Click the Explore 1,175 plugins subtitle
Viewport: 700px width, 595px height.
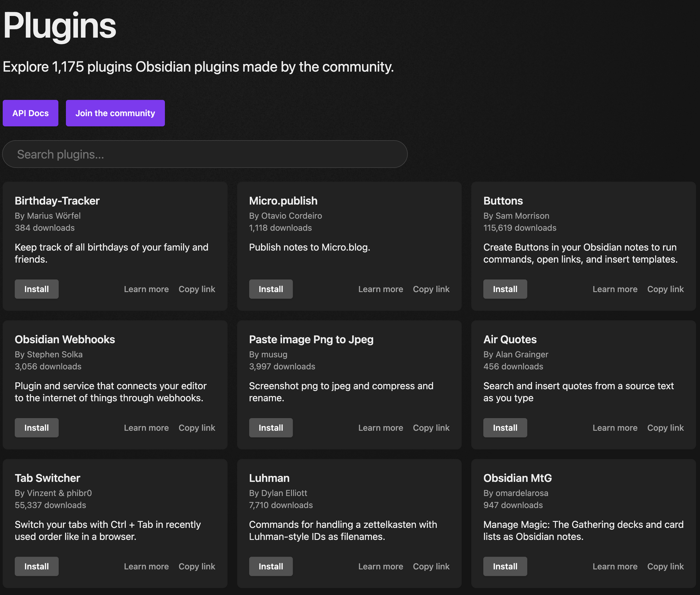pos(198,67)
